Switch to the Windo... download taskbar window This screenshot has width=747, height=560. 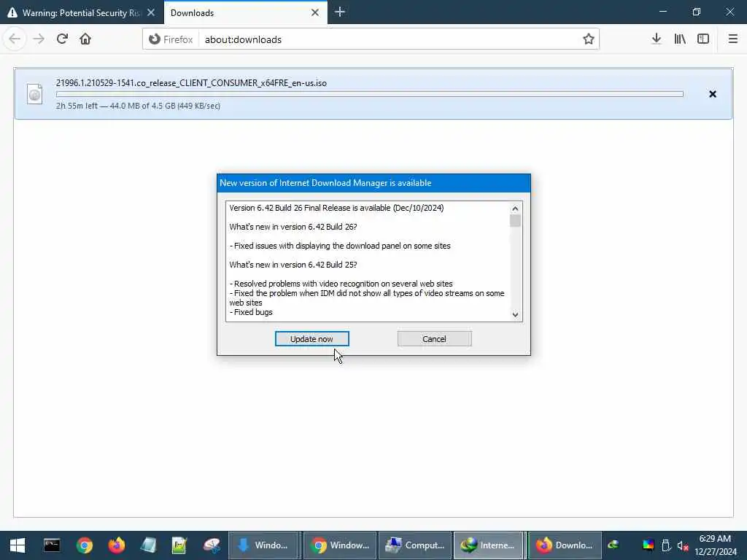click(x=263, y=545)
